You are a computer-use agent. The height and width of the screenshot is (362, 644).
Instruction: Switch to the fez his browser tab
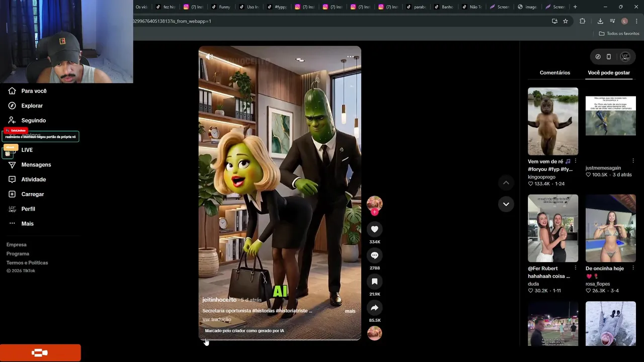(x=165, y=7)
